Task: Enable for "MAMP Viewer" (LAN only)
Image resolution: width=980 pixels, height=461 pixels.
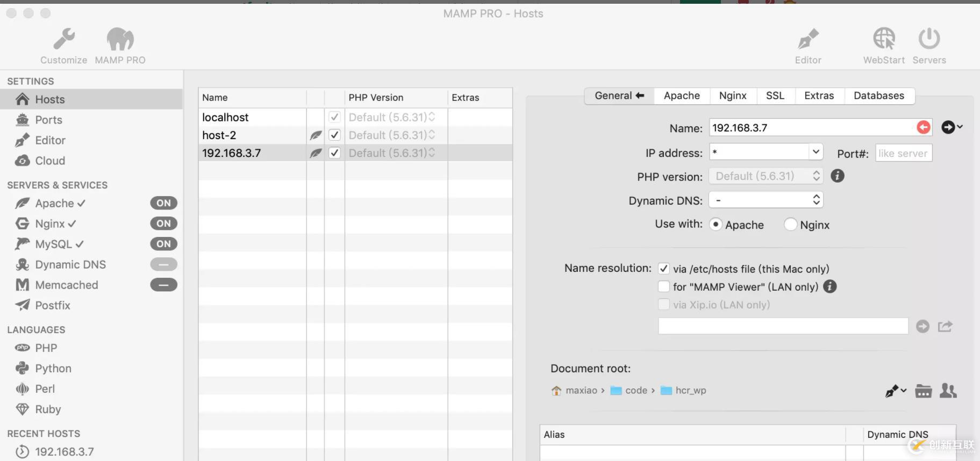Action: click(x=664, y=286)
